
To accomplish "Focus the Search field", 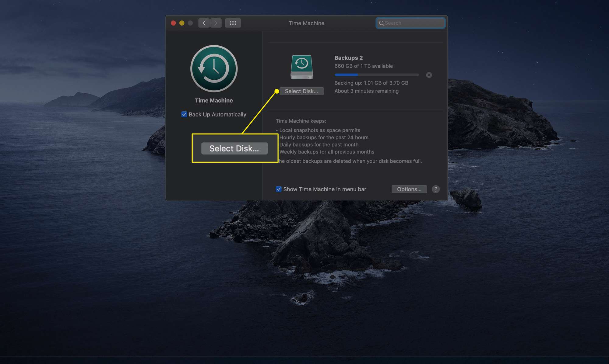I will (410, 23).
